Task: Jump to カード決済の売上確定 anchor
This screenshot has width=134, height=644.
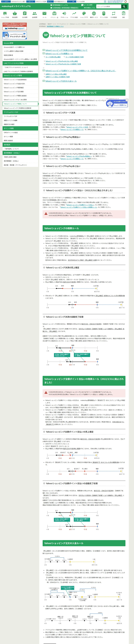Action: [53, 57]
